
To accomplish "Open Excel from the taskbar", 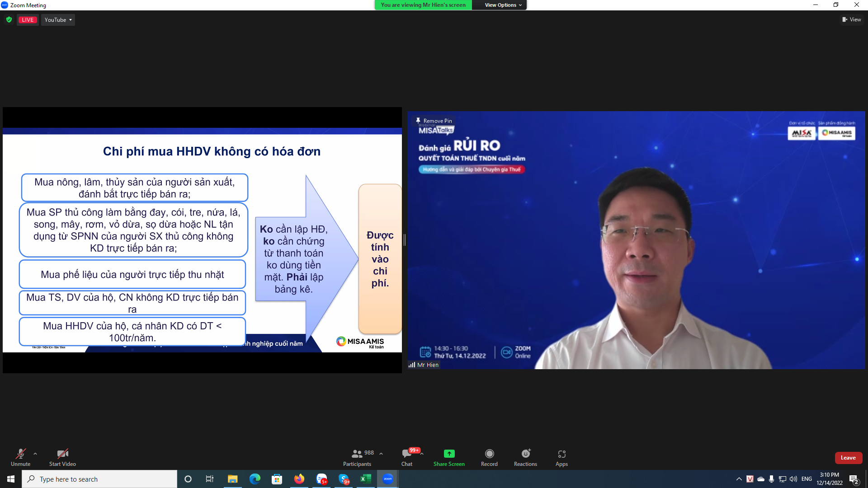I will point(366,479).
